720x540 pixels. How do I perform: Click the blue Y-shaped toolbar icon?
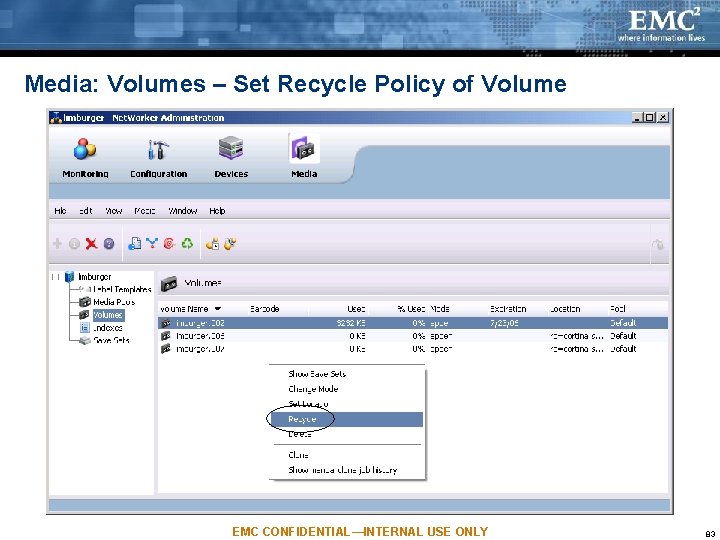(x=152, y=243)
